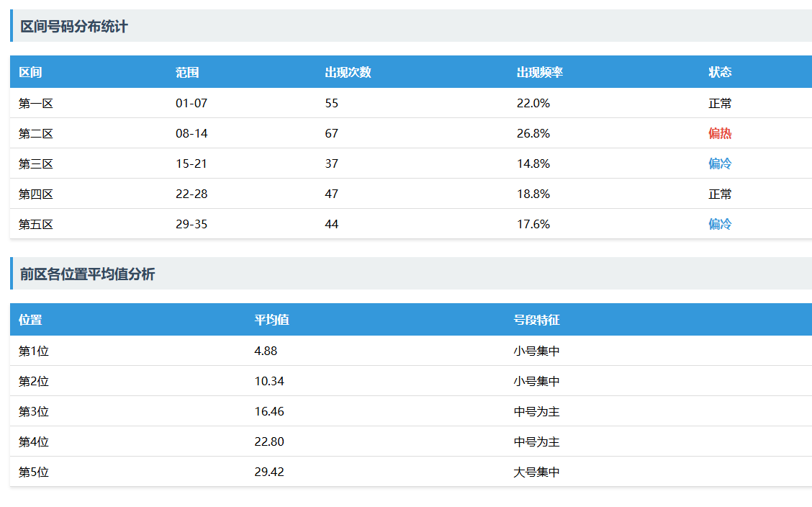Select the 第4位 position cell
This screenshot has width=812, height=507.
pyautogui.click(x=33, y=441)
